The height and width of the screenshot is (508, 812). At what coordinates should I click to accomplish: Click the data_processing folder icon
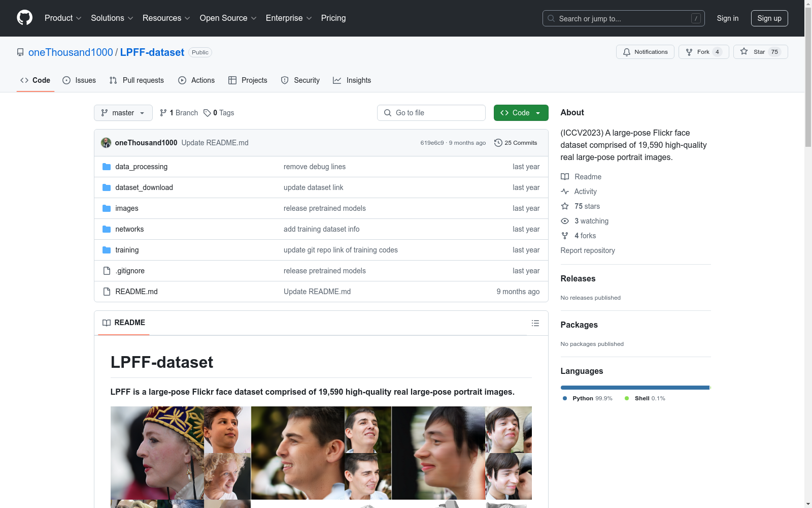coord(107,167)
